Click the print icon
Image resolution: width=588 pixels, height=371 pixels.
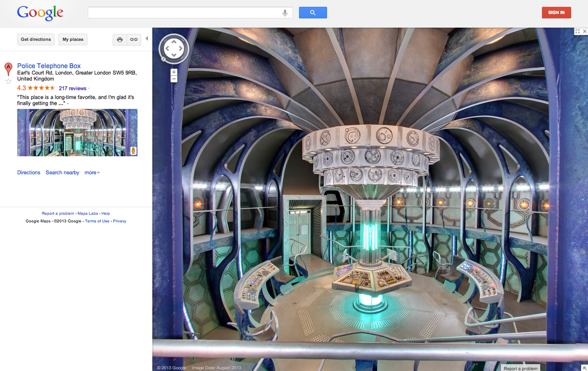coord(120,39)
